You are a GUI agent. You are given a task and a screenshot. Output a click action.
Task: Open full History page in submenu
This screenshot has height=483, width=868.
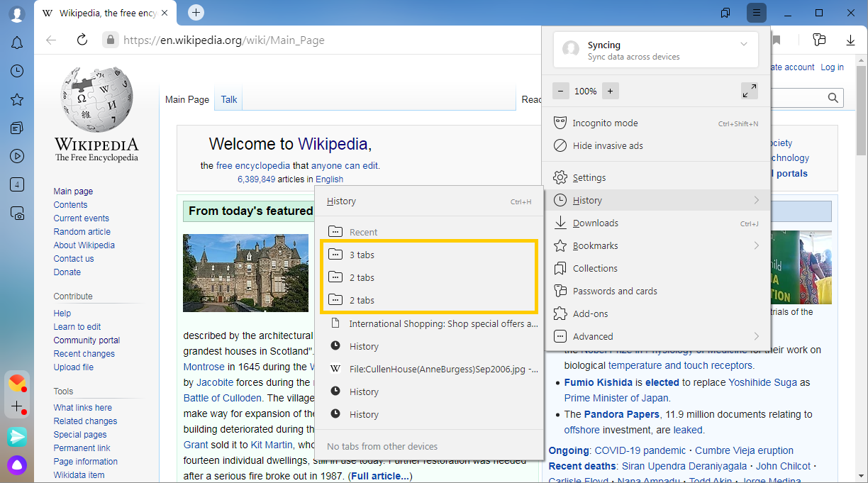coord(429,201)
